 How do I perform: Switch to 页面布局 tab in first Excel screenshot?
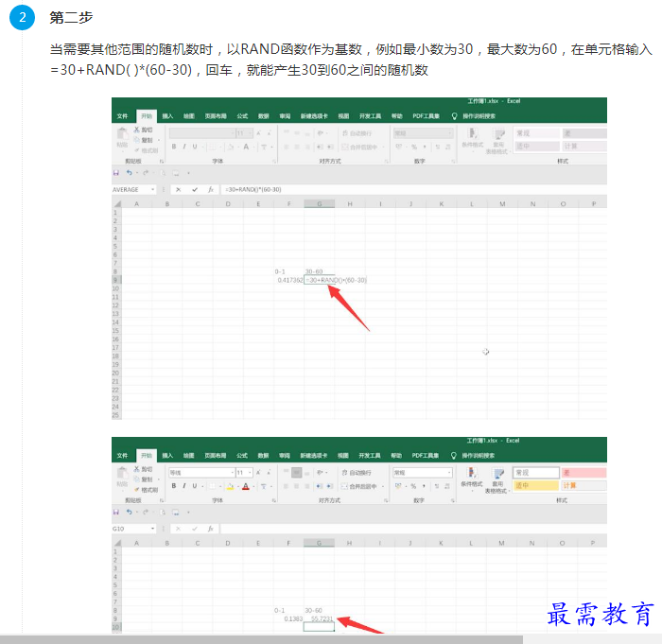coord(216,116)
